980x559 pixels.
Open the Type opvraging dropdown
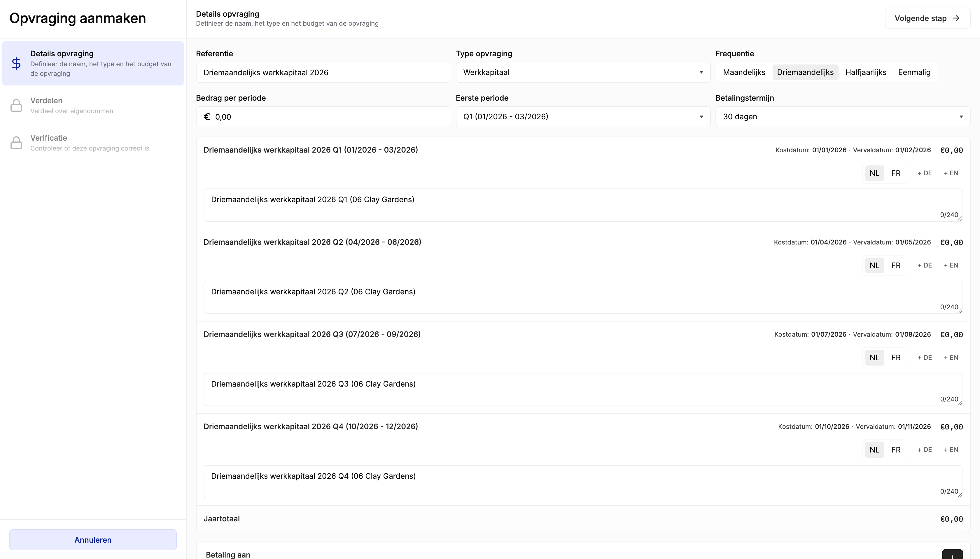point(583,73)
